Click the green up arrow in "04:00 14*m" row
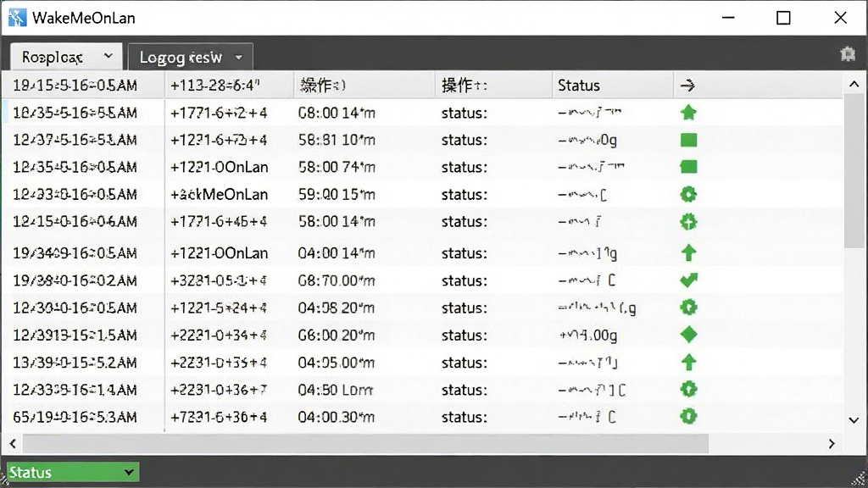Screen dimensions: 868x488 [688, 252]
